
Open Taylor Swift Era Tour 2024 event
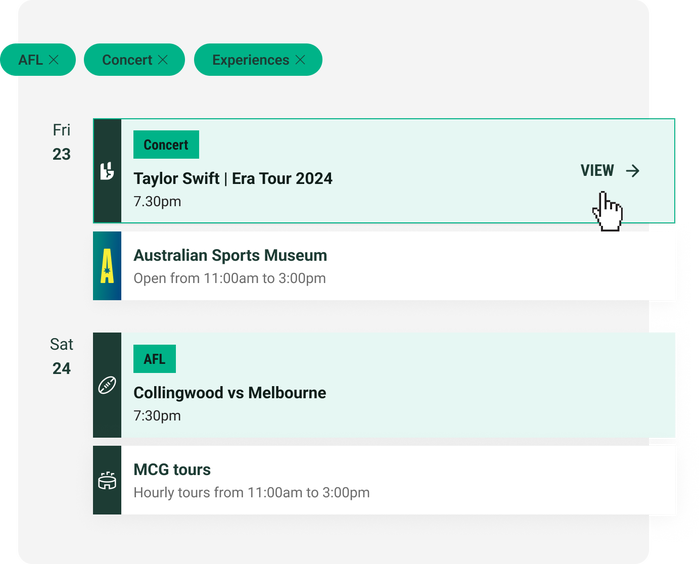233,179
